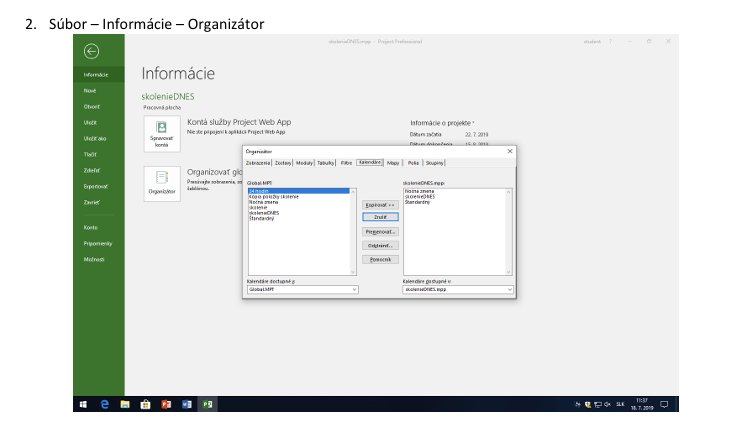Screen dimensions: 745x442
Task: Open the Informácie o projekte dropdown
Action: [442, 123]
